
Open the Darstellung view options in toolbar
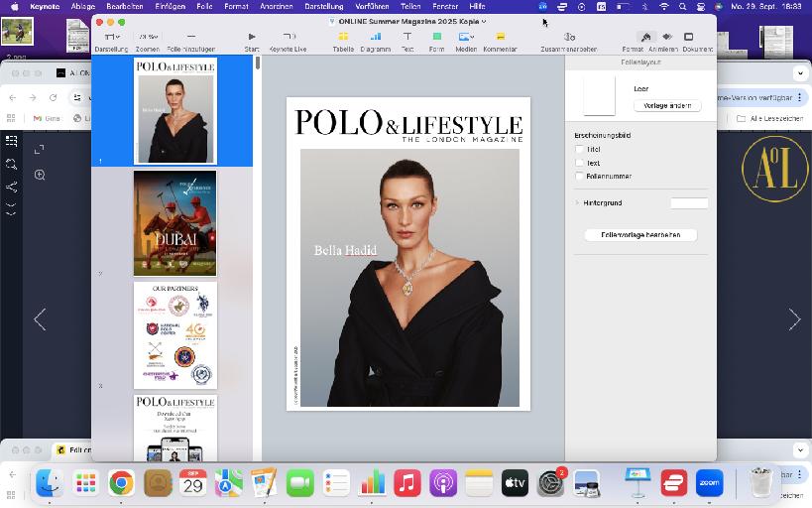(111, 37)
